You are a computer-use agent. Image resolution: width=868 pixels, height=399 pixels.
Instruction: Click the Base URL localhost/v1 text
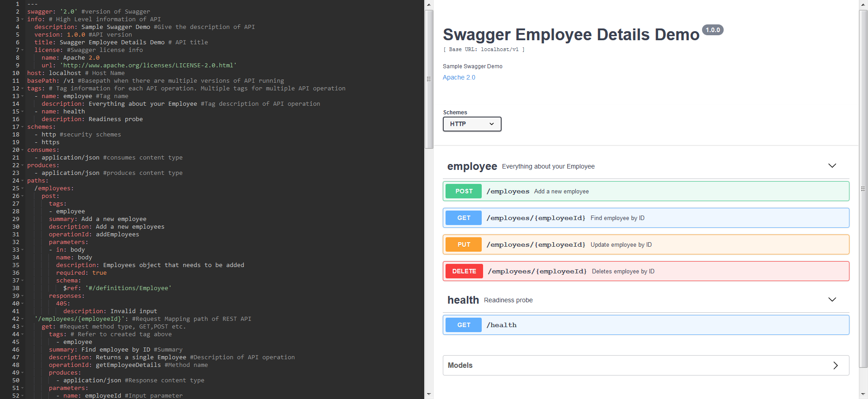[484, 50]
